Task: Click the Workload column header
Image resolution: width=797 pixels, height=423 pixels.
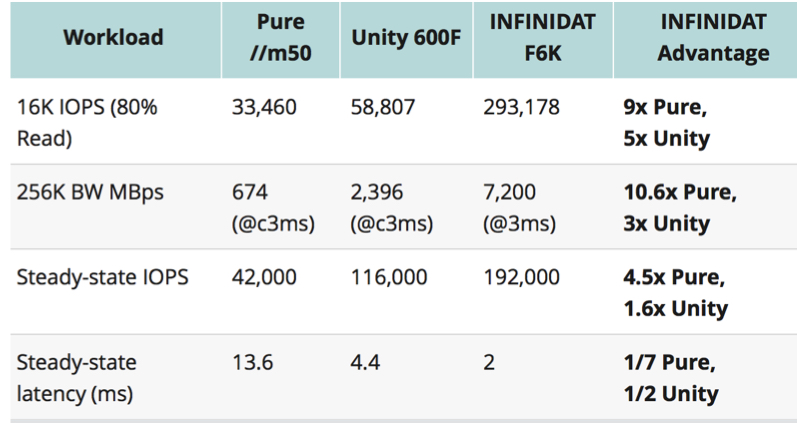Action: click(111, 38)
